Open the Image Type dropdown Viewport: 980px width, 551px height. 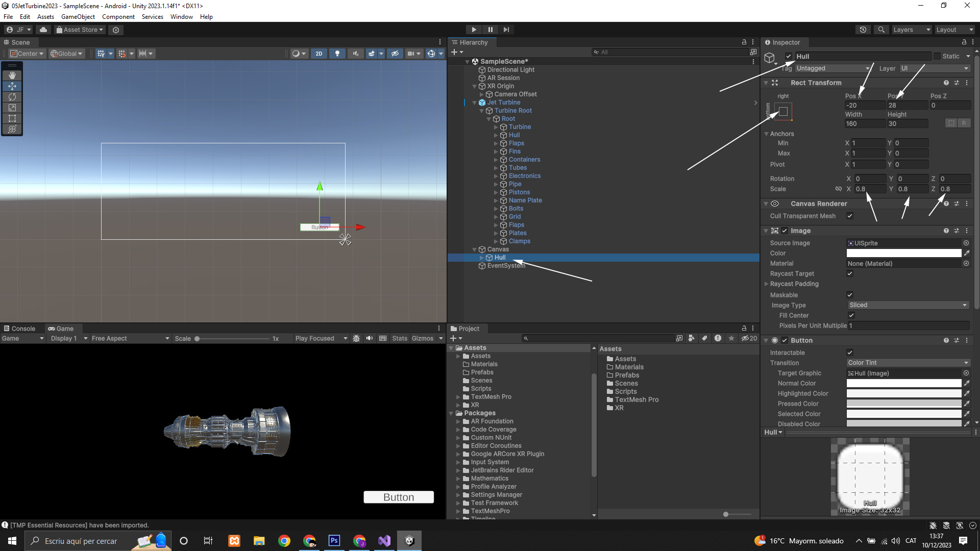(908, 305)
